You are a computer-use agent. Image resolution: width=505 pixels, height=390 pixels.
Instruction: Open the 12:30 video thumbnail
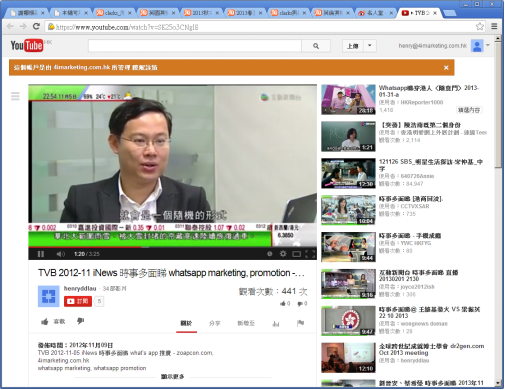pos(348,173)
